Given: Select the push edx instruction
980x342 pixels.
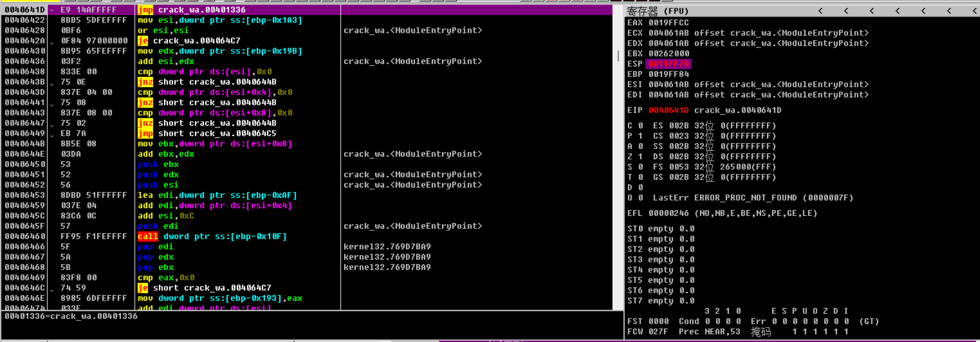Looking at the screenshot, I should (x=158, y=175).
